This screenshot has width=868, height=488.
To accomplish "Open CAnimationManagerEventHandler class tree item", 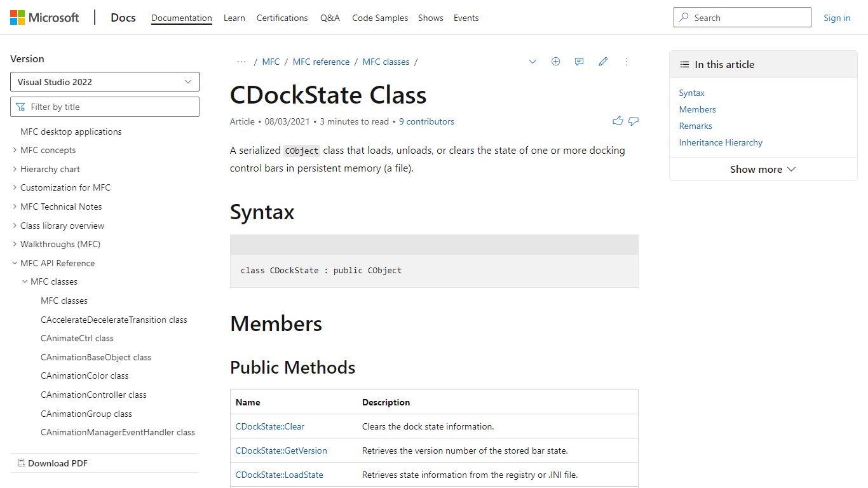I will [118, 432].
